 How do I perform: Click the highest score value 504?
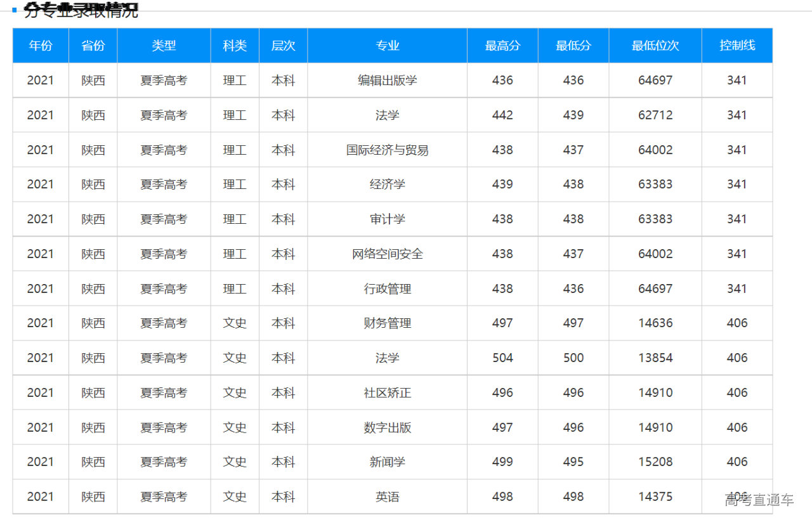point(502,358)
